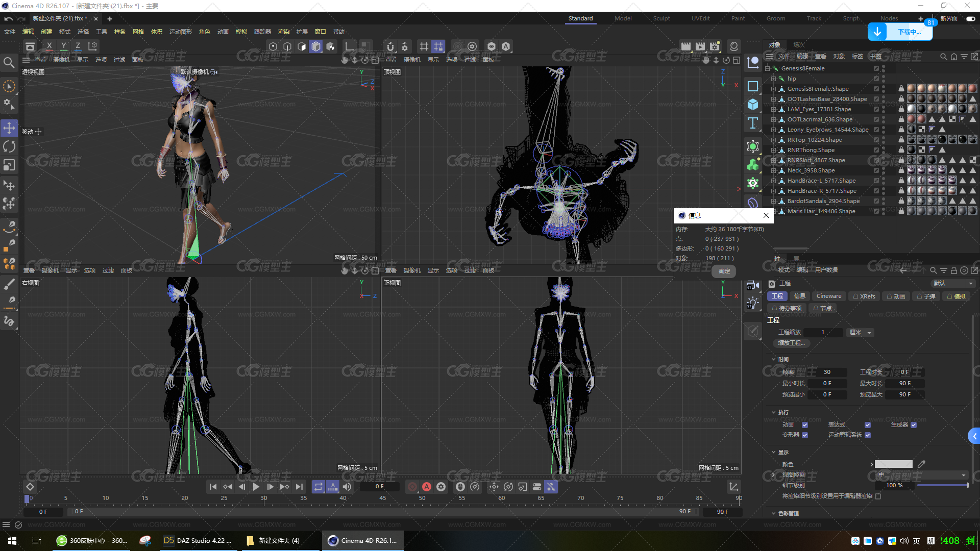Image resolution: width=980 pixels, height=551 pixels.
Task: Open the Cineware tab in attributes
Action: (828, 296)
